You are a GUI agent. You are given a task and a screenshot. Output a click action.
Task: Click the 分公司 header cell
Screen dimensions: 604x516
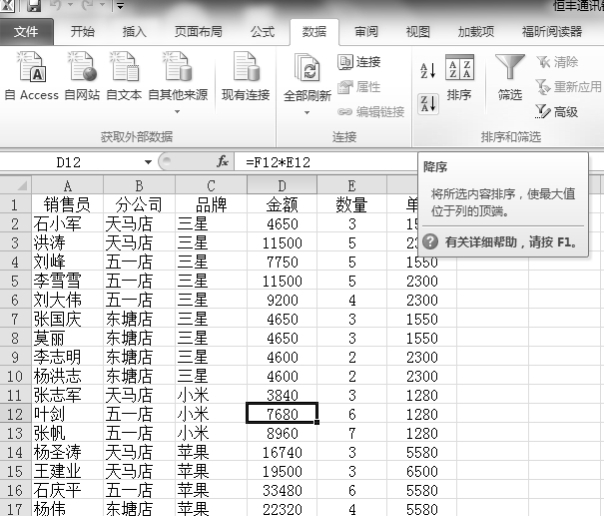139,205
